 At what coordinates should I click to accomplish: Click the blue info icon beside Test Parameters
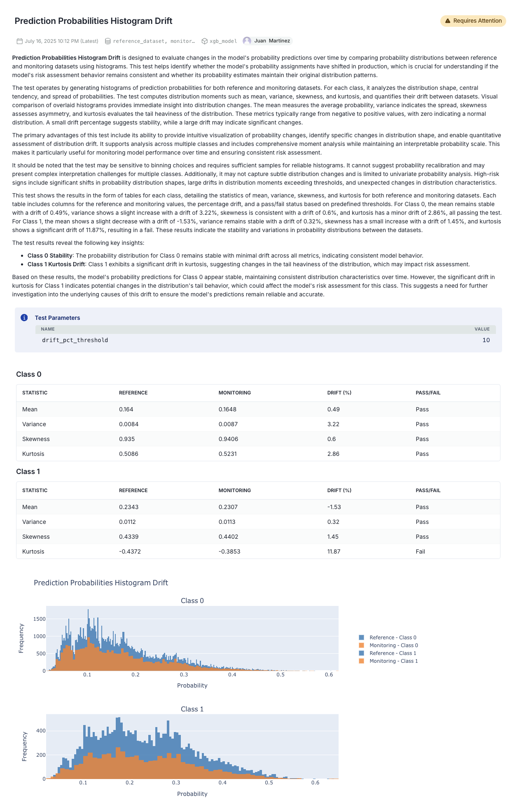tap(24, 317)
